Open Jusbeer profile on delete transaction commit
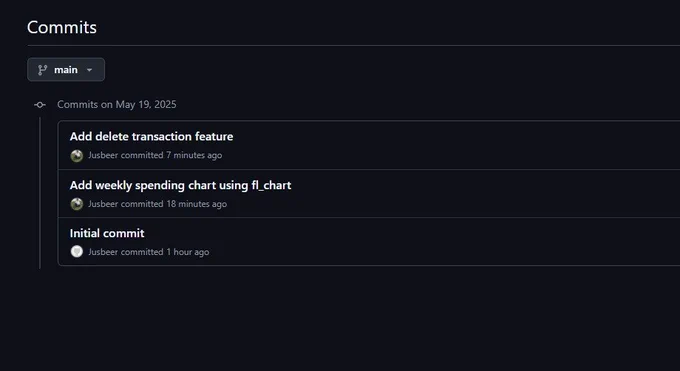 (x=103, y=155)
